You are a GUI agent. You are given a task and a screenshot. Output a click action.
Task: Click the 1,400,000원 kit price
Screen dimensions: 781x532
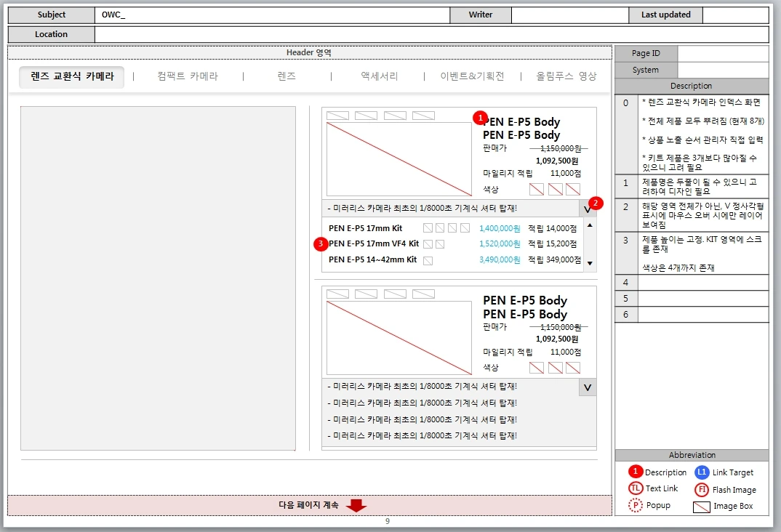(500, 228)
